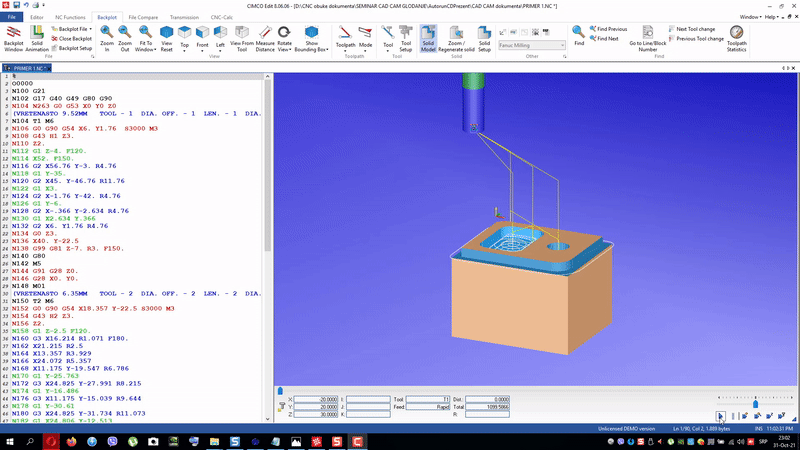Open File Explorer from taskbar
Image resolution: width=800 pixels, height=450 pixels.
click(214, 441)
